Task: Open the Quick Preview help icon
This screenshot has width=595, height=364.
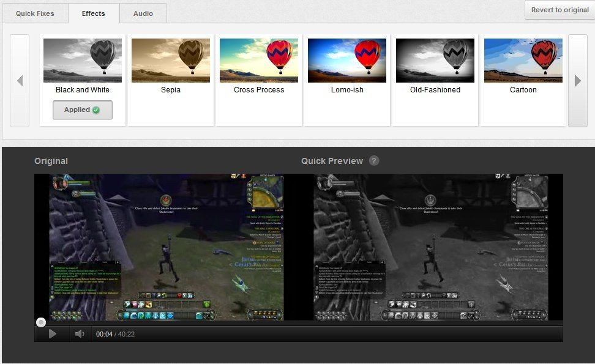Action: point(374,161)
